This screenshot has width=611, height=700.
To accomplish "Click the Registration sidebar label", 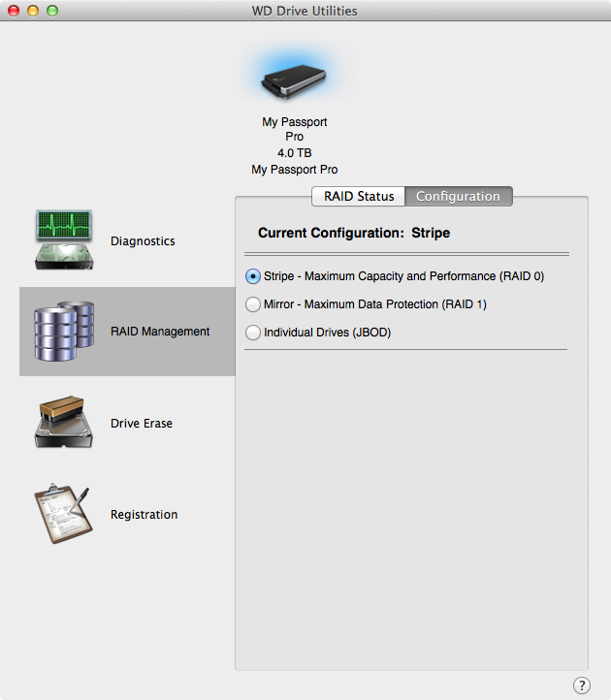I will tap(144, 514).
